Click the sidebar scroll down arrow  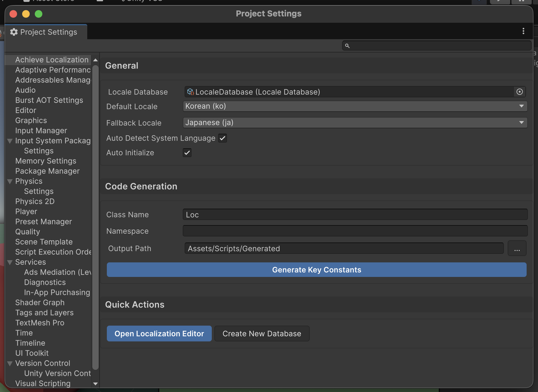(x=95, y=384)
